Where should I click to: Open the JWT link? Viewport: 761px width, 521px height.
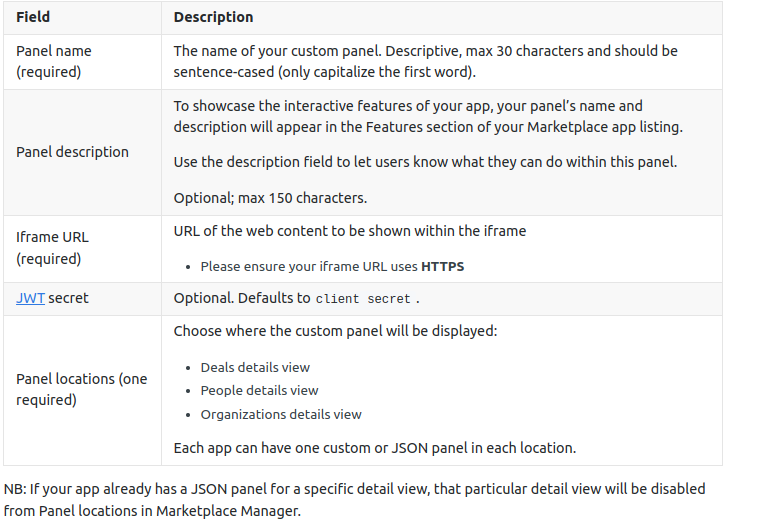click(30, 298)
